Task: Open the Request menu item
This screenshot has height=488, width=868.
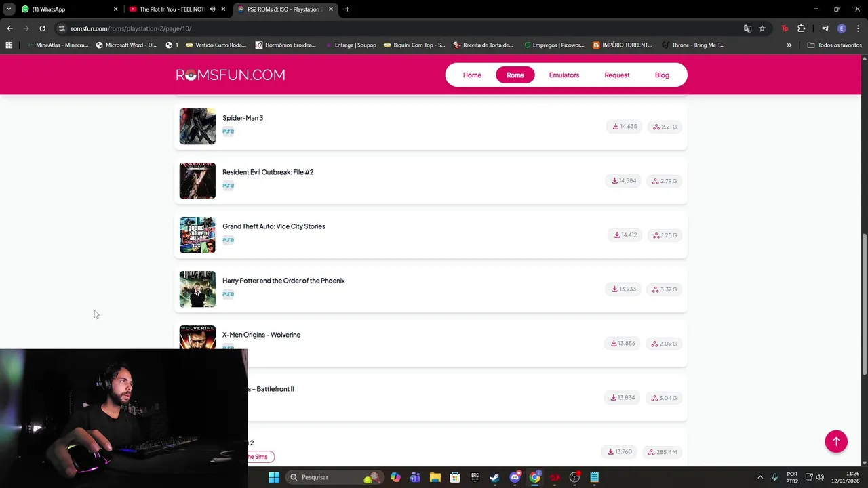Action: click(x=617, y=75)
